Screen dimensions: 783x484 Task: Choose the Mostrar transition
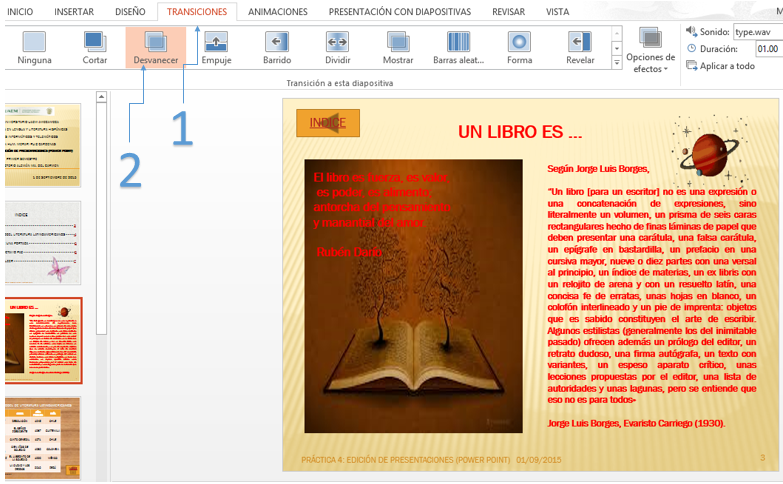(x=398, y=47)
